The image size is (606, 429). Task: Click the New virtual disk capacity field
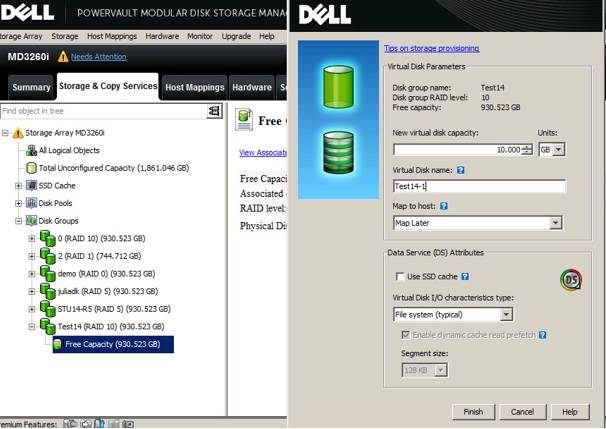pyautogui.click(x=457, y=150)
